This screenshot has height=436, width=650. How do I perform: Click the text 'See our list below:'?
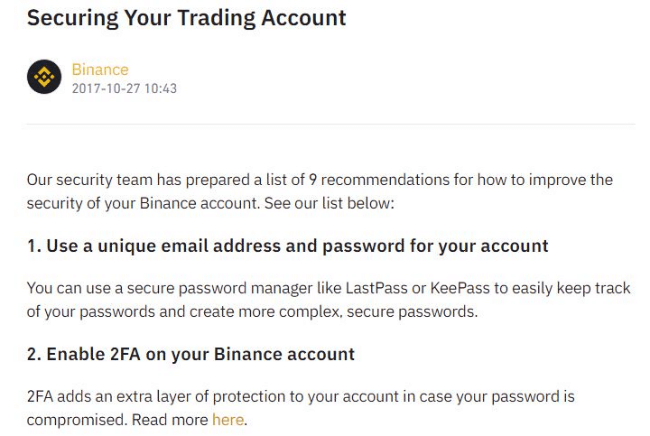(x=329, y=203)
